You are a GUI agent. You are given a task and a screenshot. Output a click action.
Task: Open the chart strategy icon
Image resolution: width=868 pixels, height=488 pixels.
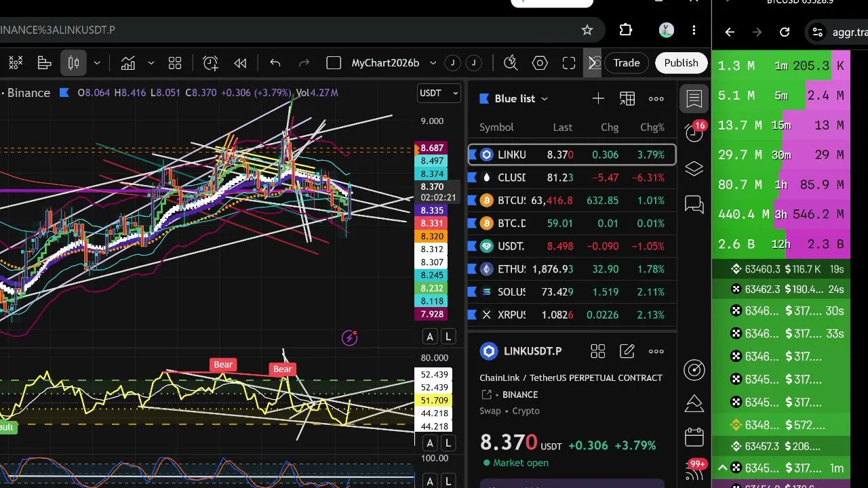pyautogui.click(x=128, y=63)
